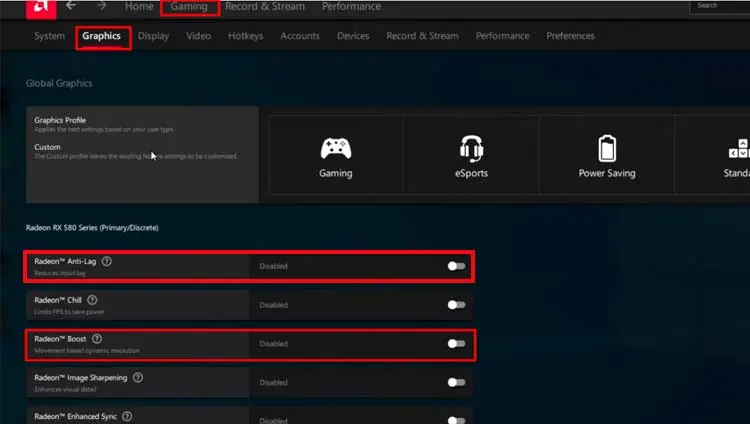The width and height of the screenshot is (750, 424).
Task: Switch to Accounts settings tab
Action: [300, 36]
